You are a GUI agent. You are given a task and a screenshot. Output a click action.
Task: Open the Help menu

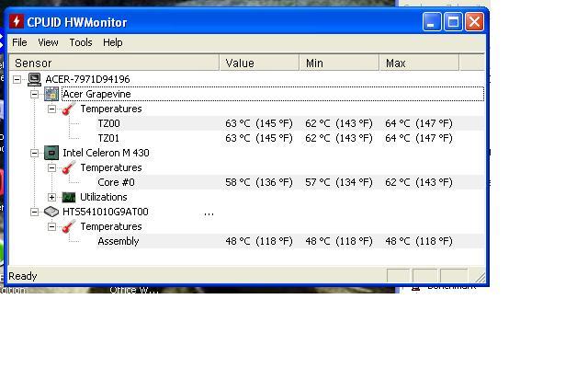point(112,42)
